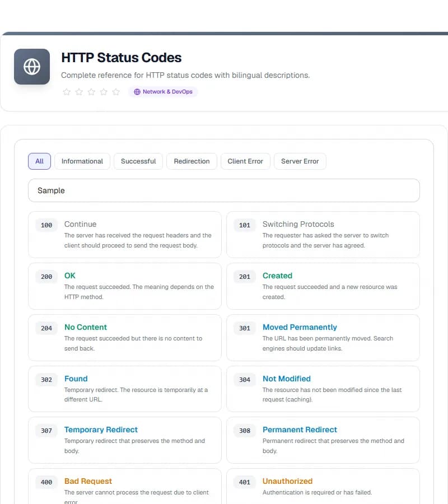Select the No Content title
The image size is (448, 504).
[86, 327]
